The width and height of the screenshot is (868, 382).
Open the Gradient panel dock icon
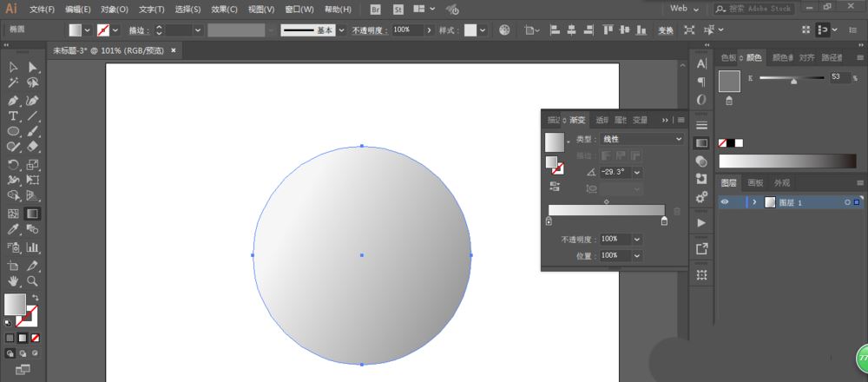(x=701, y=143)
